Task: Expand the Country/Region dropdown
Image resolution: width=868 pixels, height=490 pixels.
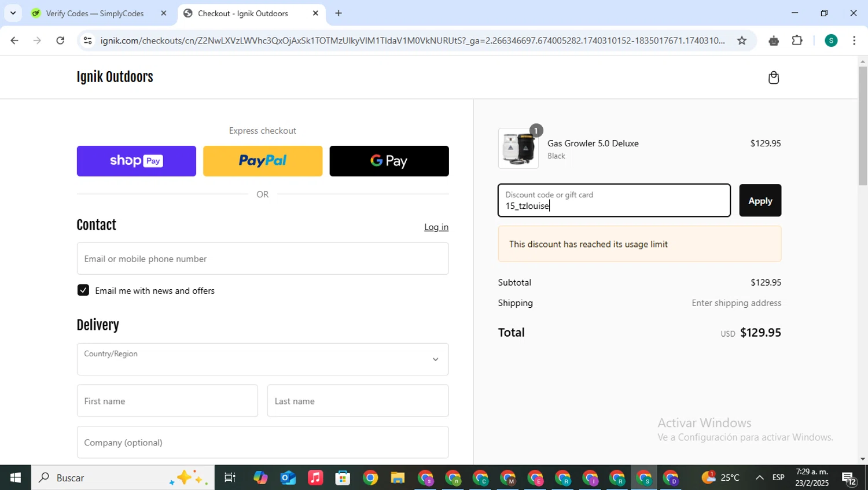Action: (263, 359)
